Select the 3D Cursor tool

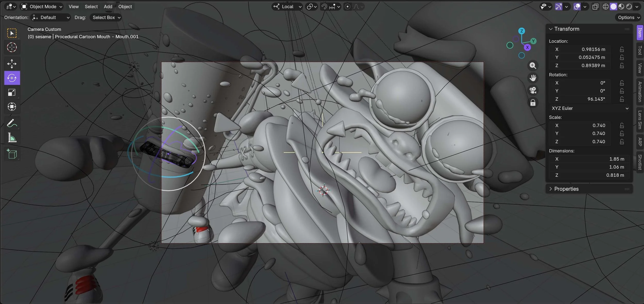tap(12, 47)
